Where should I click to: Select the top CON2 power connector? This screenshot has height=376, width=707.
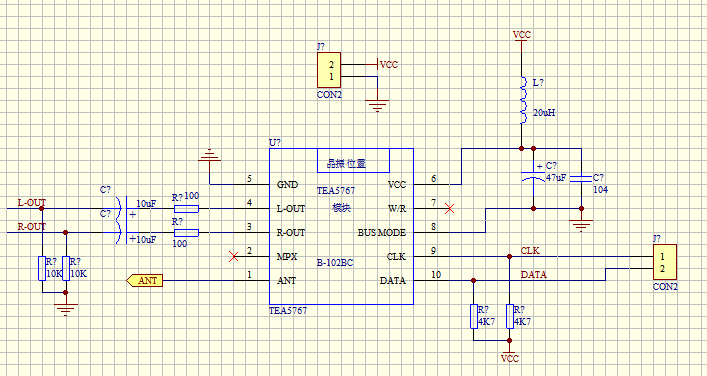click(x=329, y=70)
